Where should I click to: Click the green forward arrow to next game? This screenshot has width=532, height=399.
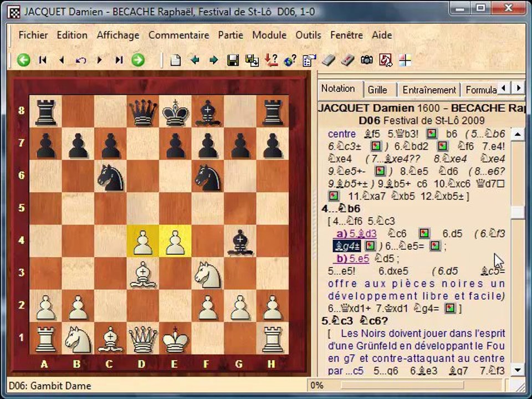138,60
